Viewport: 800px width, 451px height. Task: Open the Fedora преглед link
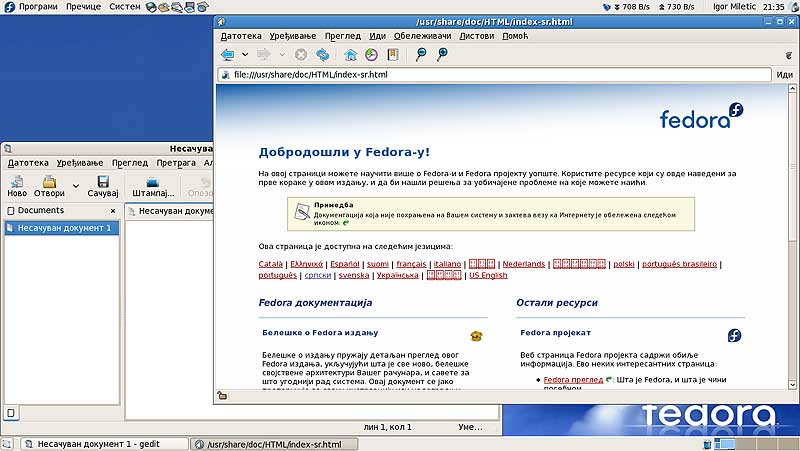pyautogui.click(x=573, y=380)
